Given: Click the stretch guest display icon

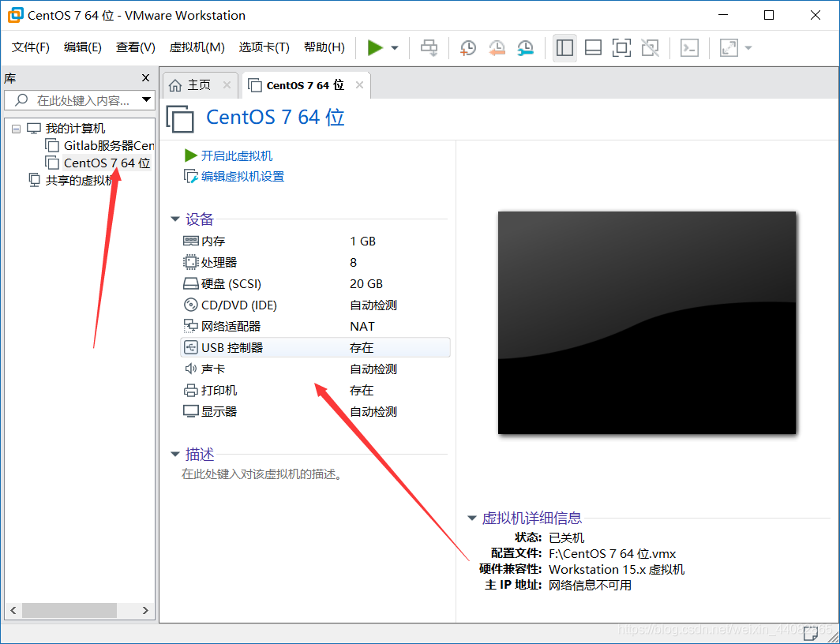Looking at the screenshot, I should tap(729, 47).
